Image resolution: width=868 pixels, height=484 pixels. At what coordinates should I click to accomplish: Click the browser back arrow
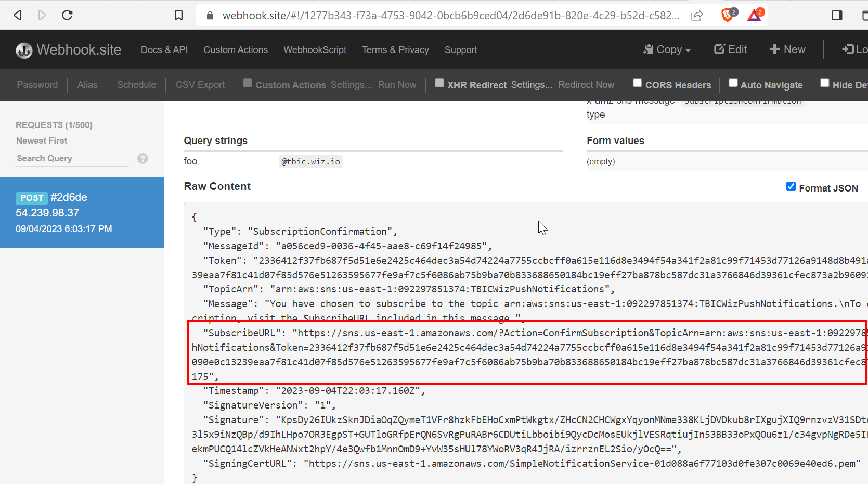click(18, 15)
